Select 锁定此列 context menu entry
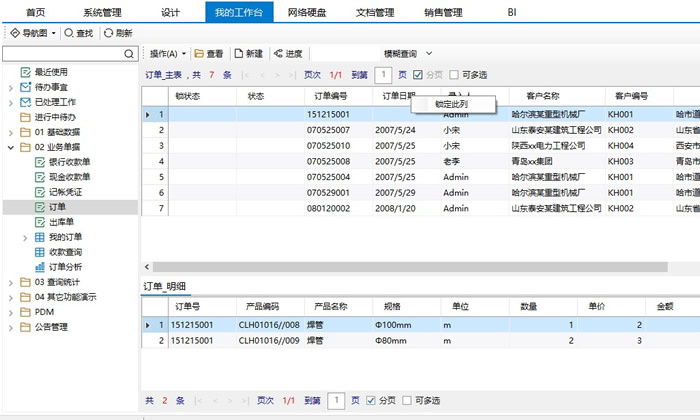Viewport: 700px width, 420px height. 451,104
